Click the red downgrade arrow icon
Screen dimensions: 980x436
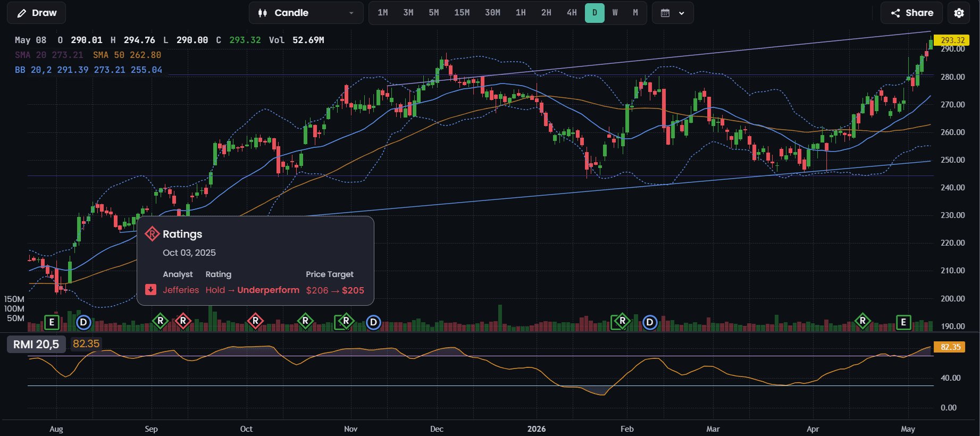coord(151,290)
